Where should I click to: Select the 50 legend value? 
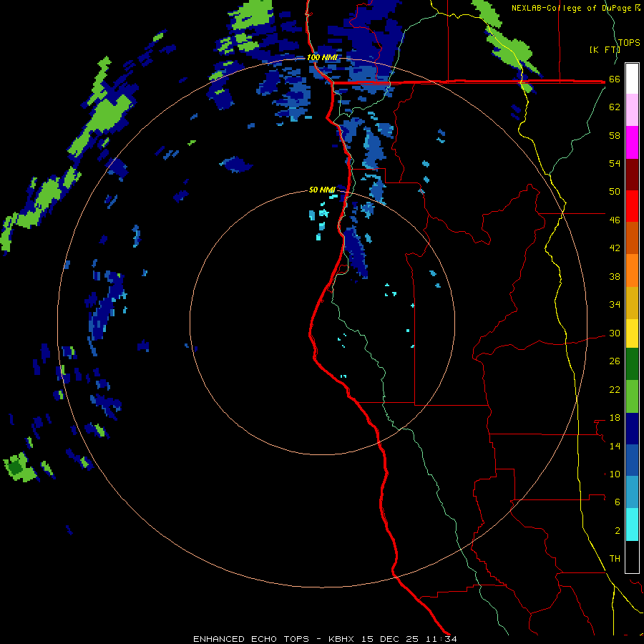(615, 192)
